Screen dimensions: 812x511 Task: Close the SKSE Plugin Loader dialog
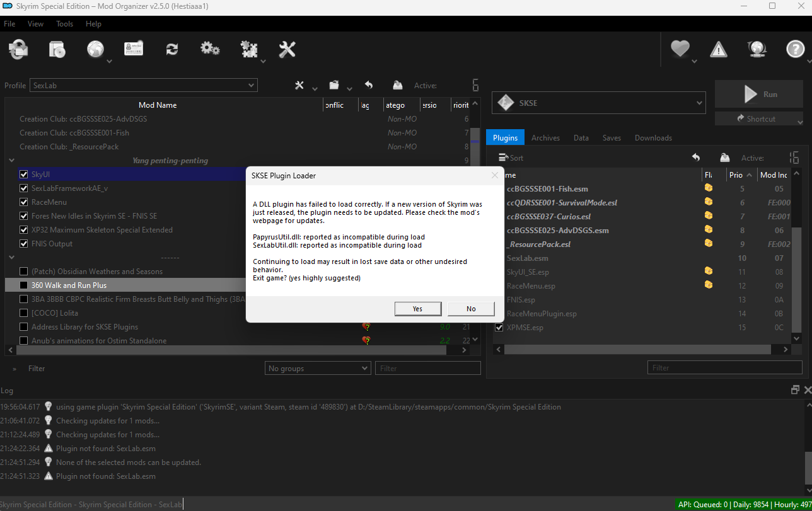495,176
